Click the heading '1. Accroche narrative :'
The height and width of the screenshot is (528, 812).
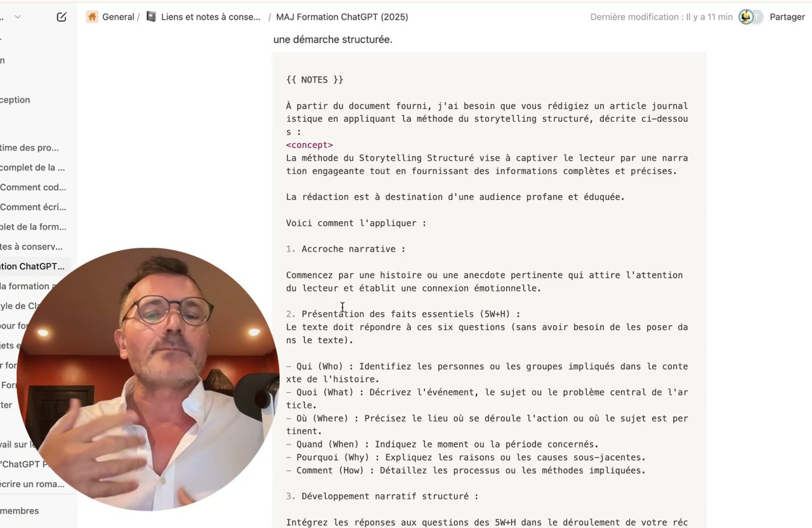pyautogui.click(x=346, y=249)
